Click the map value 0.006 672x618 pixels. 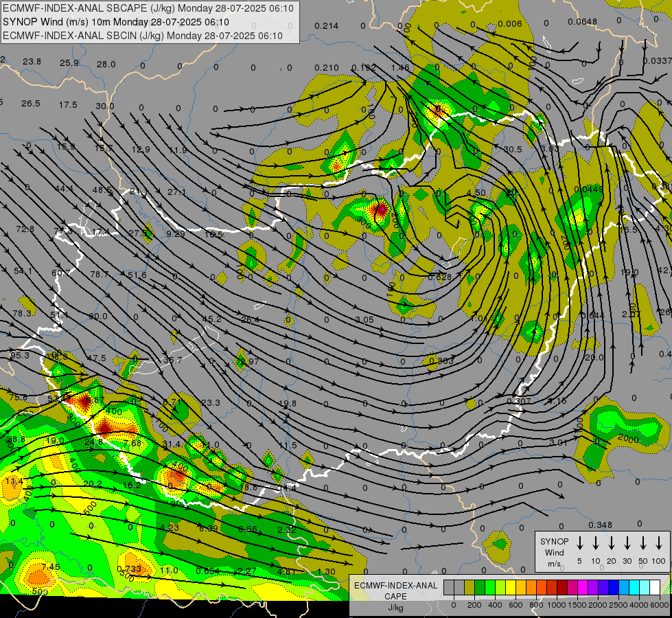click(x=510, y=24)
